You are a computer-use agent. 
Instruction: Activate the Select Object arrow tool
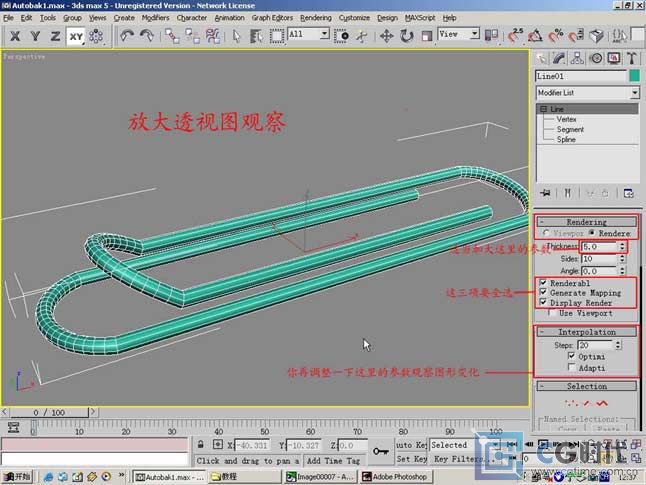pos(236,36)
